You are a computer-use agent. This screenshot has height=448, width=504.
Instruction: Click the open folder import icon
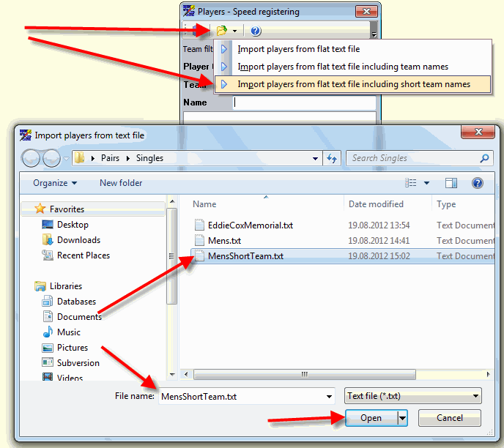[221, 31]
